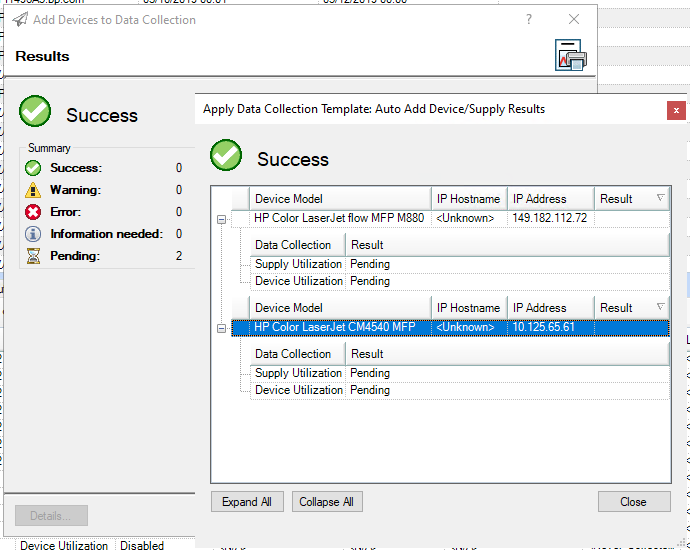This screenshot has width=690, height=551.
Task: Click the Information needed icon in Summary
Action: click(33, 234)
